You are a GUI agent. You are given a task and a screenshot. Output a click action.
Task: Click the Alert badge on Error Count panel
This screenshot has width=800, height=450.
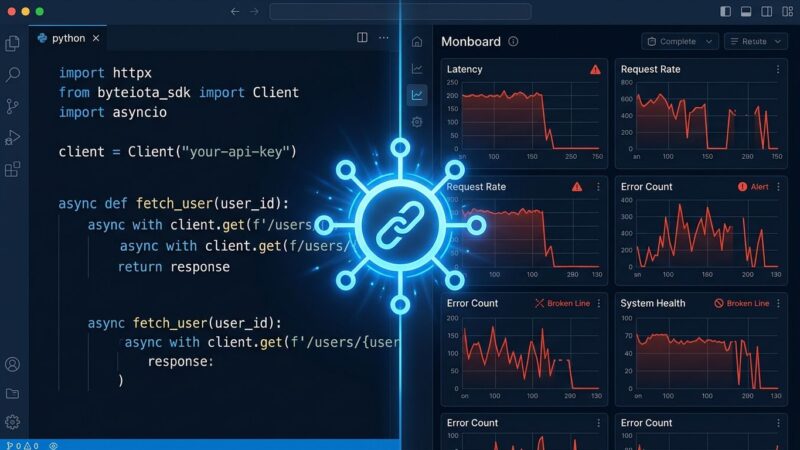click(753, 187)
